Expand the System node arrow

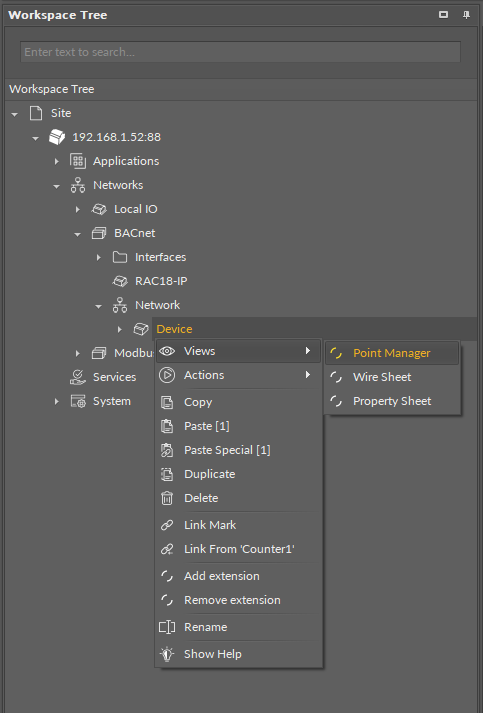click(56, 402)
